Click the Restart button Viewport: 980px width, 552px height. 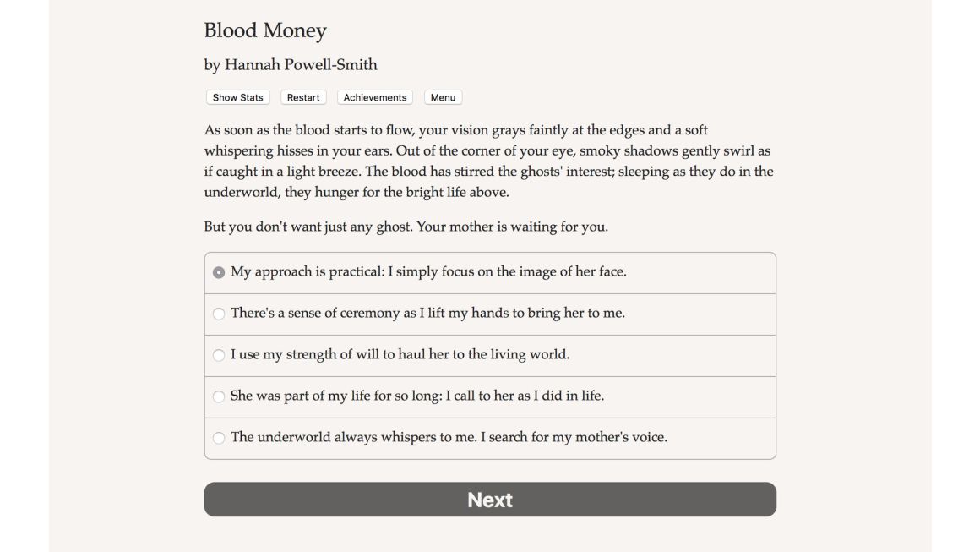303,97
